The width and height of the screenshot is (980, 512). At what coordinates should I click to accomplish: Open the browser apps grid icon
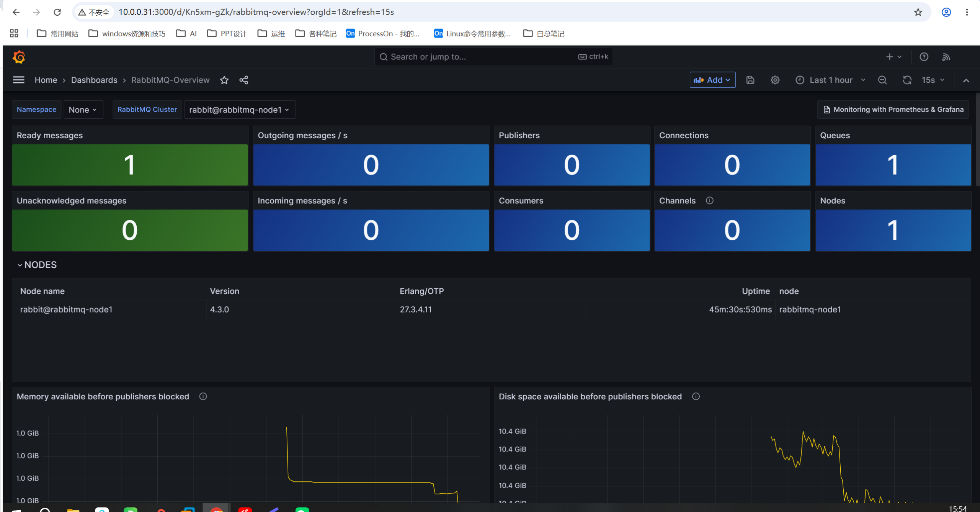(x=14, y=34)
